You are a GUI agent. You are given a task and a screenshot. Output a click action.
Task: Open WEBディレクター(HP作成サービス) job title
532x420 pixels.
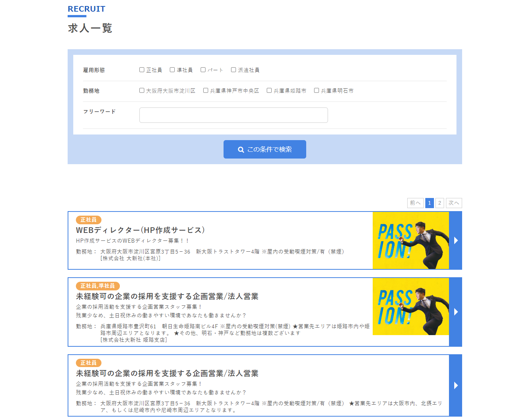point(141,230)
